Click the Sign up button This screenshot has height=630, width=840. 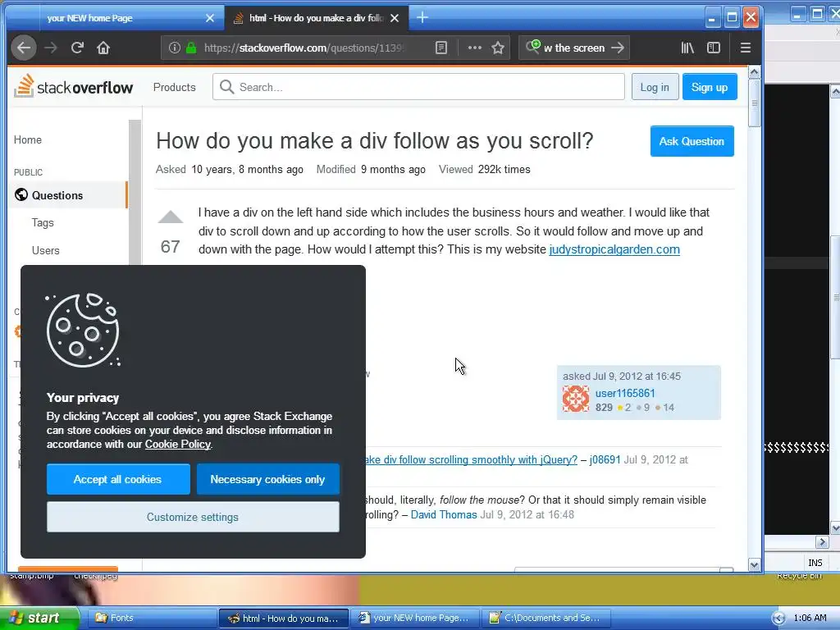(x=710, y=87)
